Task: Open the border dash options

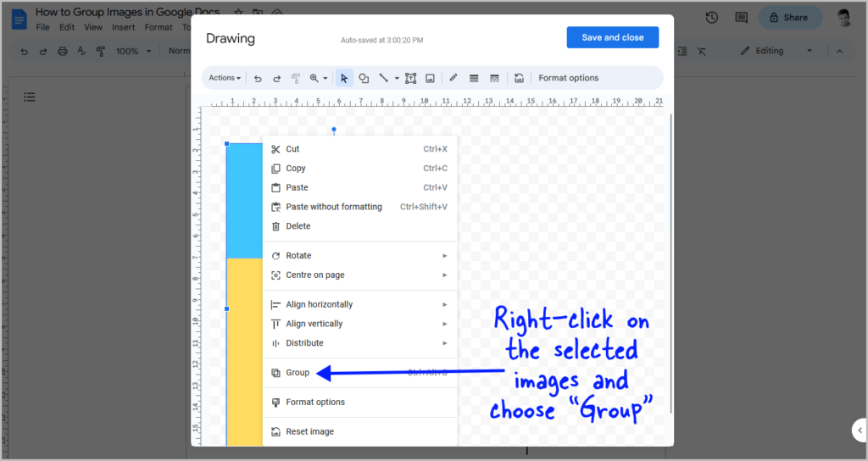Action: (x=494, y=78)
